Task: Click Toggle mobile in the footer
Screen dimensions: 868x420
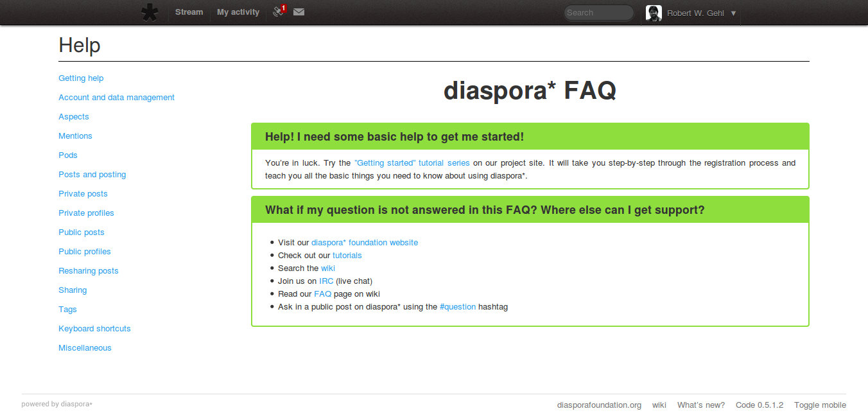Action: [x=820, y=405]
